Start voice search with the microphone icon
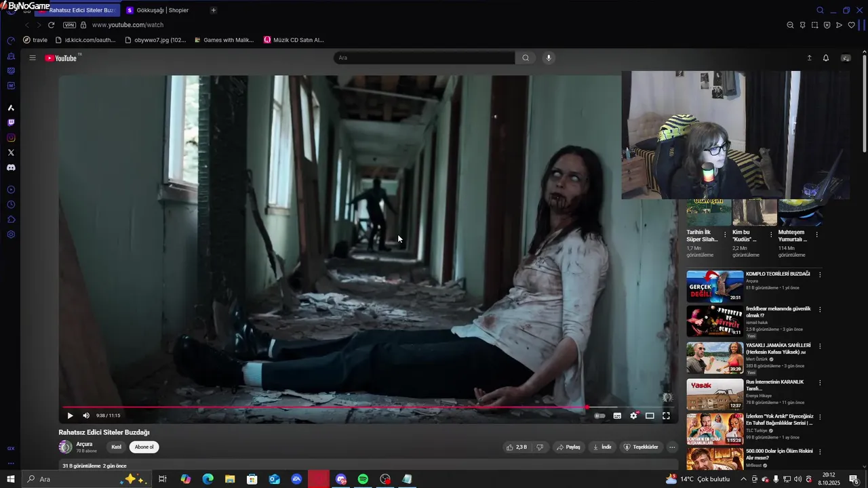Image resolution: width=868 pixels, height=488 pixels. click(x=549, y=58)
